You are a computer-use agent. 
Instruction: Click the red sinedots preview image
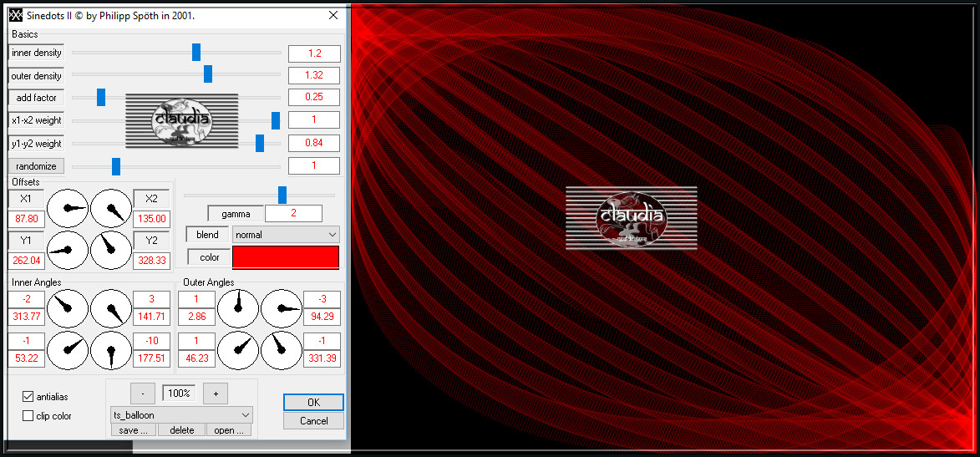663,227
